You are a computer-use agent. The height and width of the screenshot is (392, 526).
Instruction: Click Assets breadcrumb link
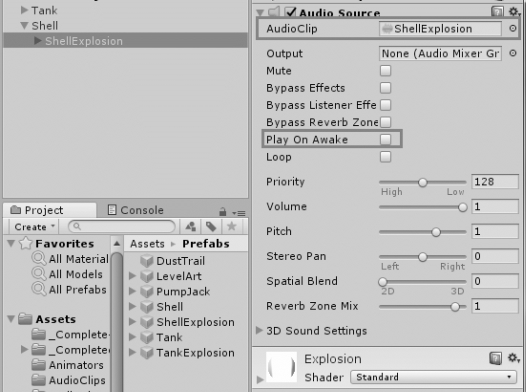pos(147,244)
